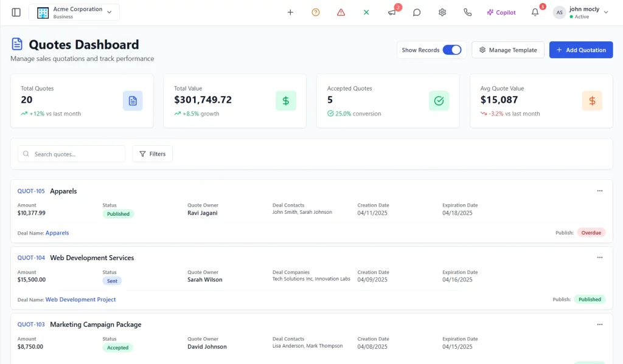Click contacts John Smith, Sarah Johnson

pos(302,212)
